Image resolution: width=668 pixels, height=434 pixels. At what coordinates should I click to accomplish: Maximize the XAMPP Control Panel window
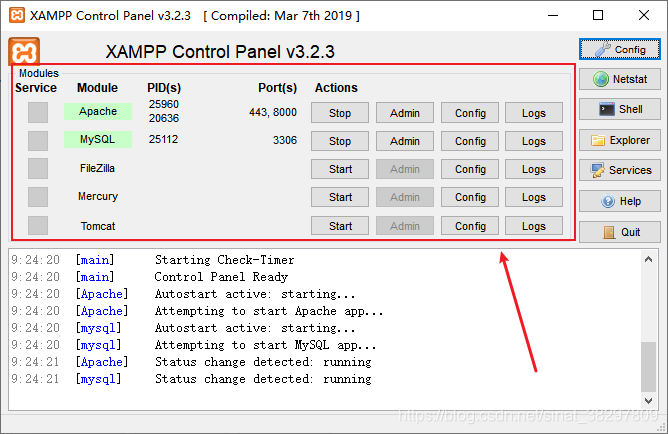[598, 15]
